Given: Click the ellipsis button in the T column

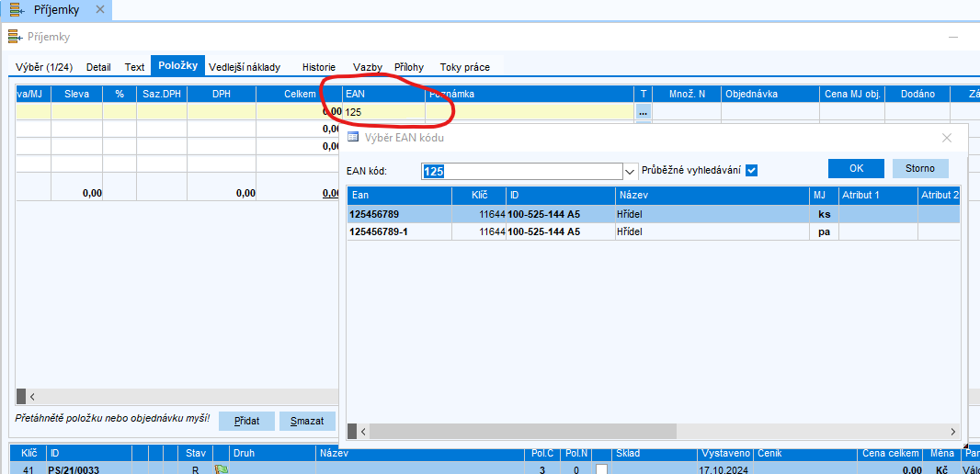Looking at the screenshot, I should click(644, 111).
